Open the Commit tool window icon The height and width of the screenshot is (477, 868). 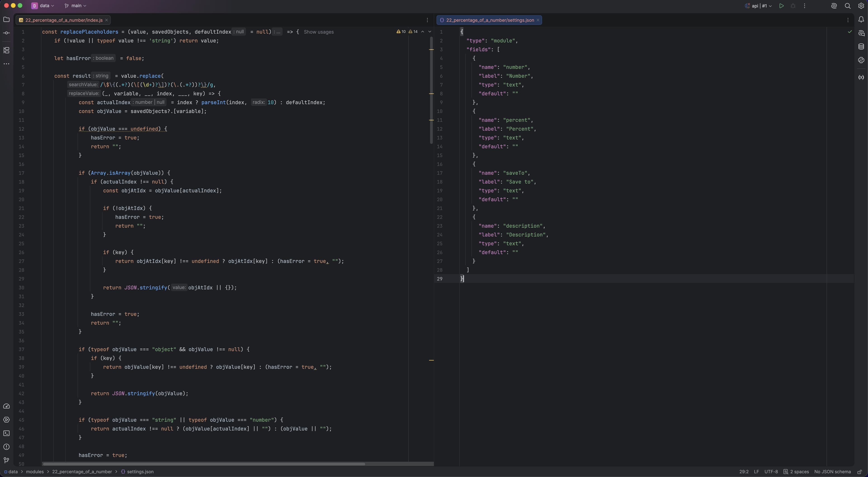point(6,33)
